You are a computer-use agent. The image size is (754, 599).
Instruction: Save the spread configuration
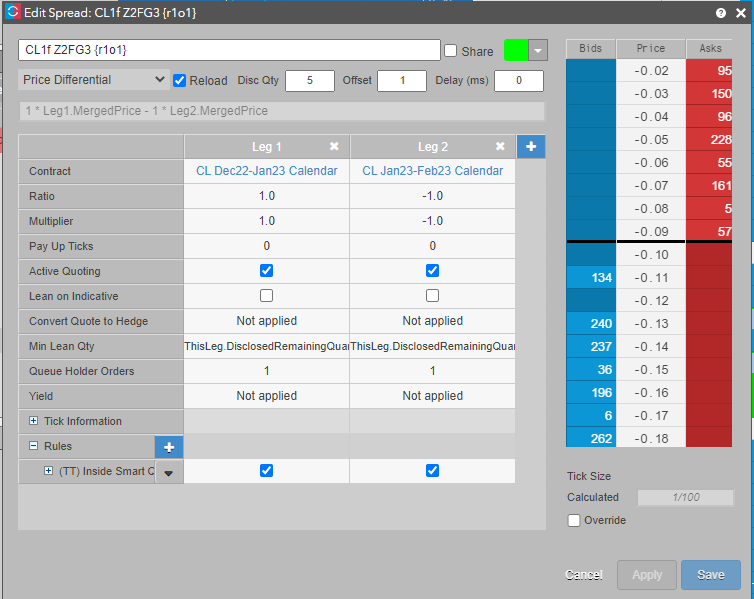tap(711, 574)
